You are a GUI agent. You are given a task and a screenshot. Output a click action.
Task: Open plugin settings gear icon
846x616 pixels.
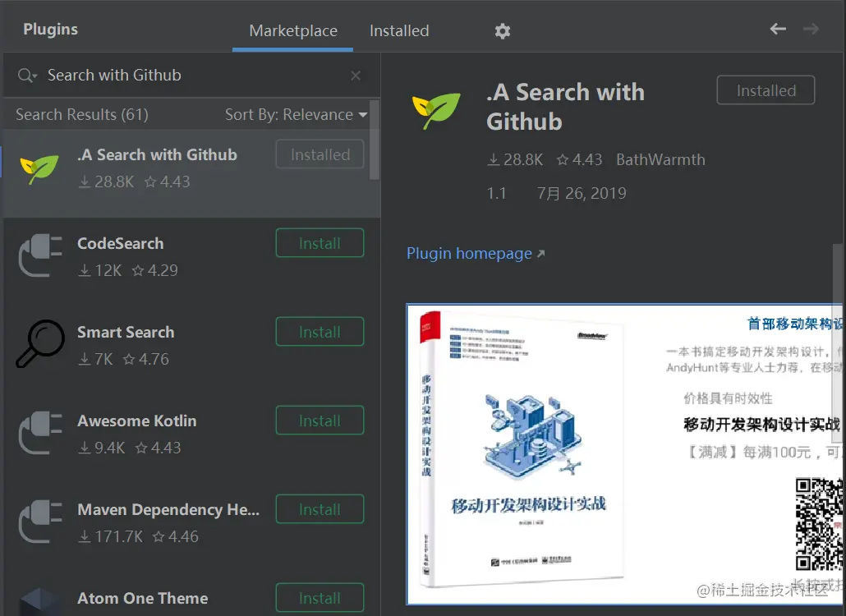(503, 30)
